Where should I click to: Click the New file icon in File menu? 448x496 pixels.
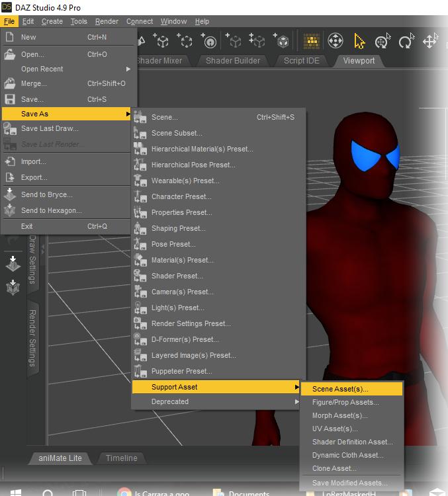tap(9, 36)
